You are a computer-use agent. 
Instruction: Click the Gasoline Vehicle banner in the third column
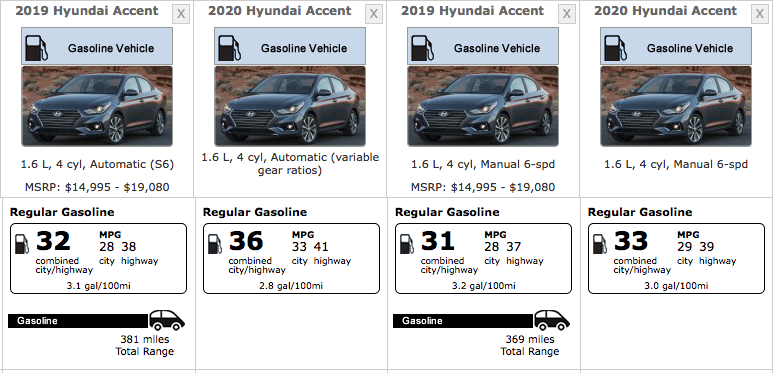pos(483,46)
